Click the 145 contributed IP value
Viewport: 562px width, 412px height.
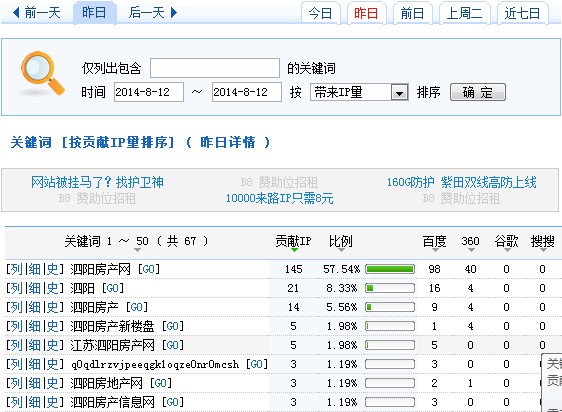[x=294, y=269]
